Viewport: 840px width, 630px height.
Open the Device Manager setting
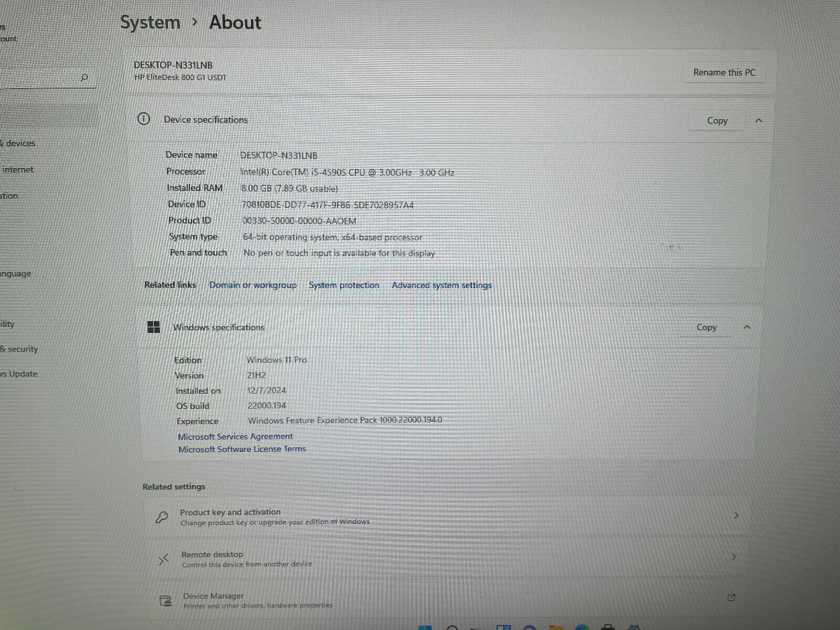tap(446, 600)
